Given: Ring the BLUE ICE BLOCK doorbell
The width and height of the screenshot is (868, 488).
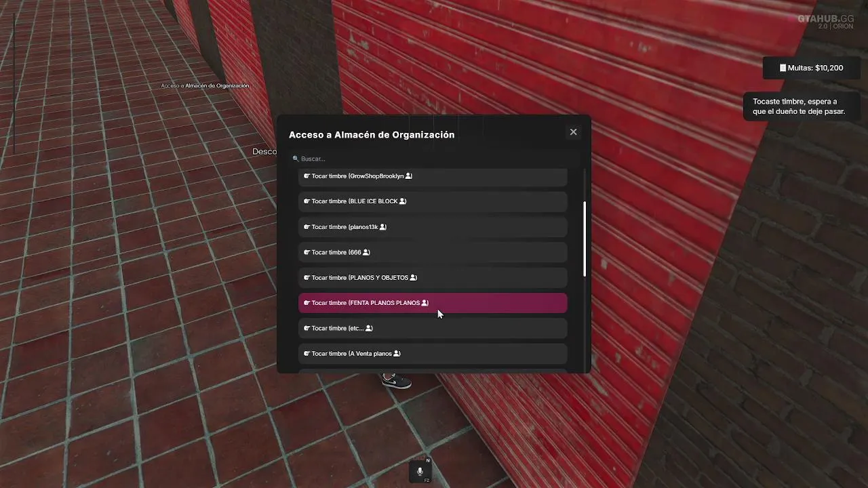Looking at the screenshot, I should pos(433,201).
